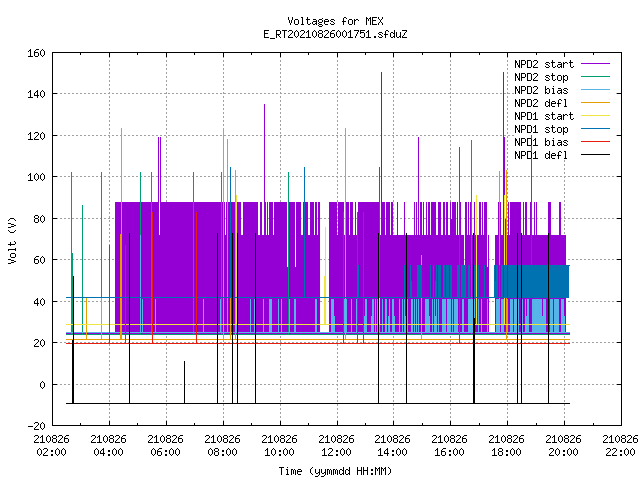Click the 160 value on y-axis
Screen dimensions: 640x480
(36, 53)
